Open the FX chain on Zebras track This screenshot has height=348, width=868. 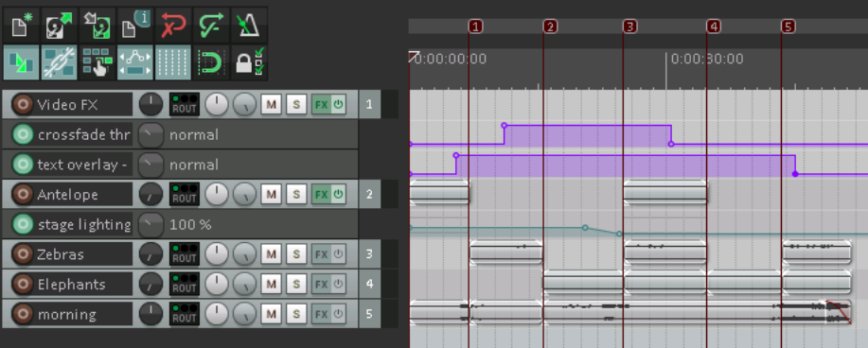click(x=322, y=254)
